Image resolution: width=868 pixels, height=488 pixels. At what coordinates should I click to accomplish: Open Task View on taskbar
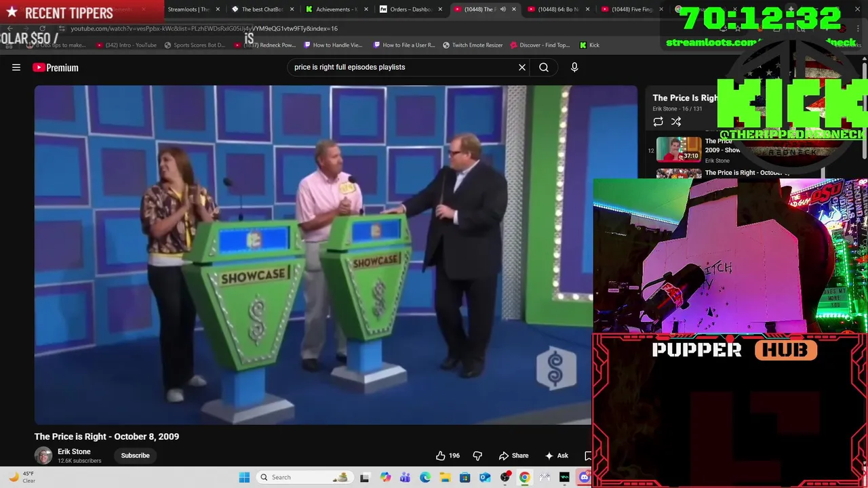coord(365,477)
